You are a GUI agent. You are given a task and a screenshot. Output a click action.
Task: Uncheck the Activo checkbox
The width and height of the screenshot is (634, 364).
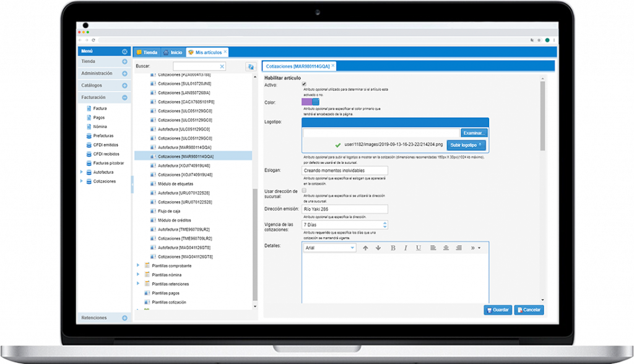(304, 84)
